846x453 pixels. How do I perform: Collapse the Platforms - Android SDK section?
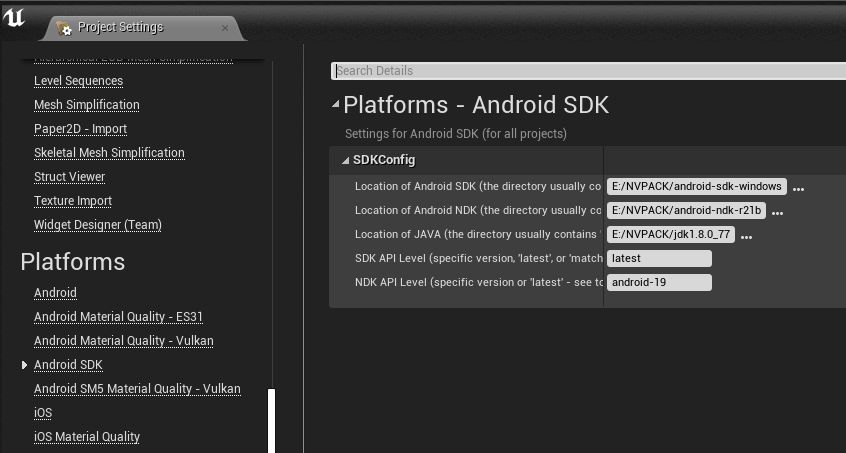(336, 104)
